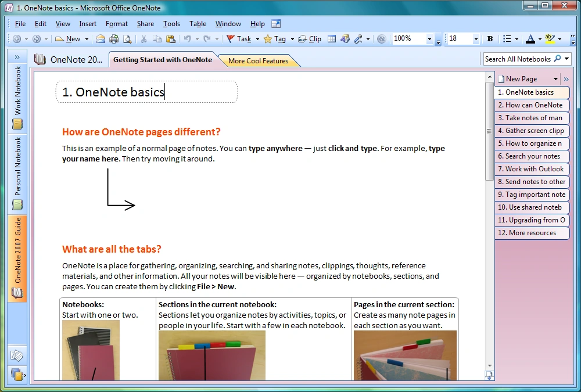Open the Insert menu

[87, 24]
